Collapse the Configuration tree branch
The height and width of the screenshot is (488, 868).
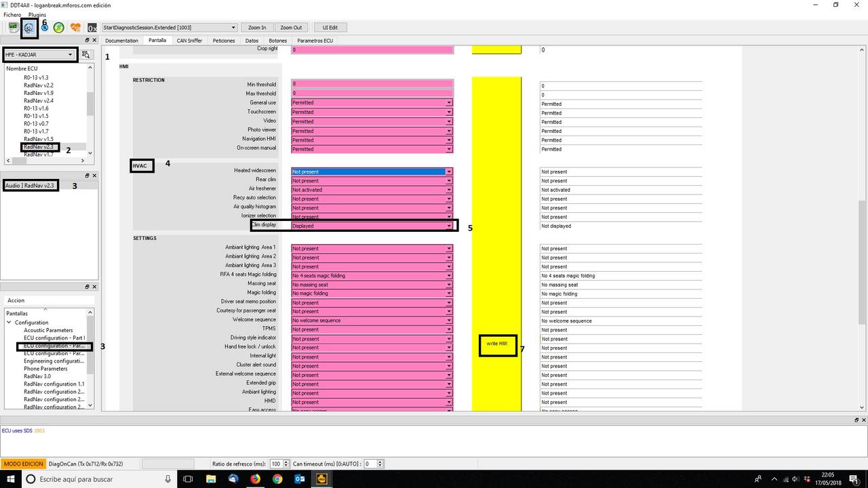tap(9, 321)
